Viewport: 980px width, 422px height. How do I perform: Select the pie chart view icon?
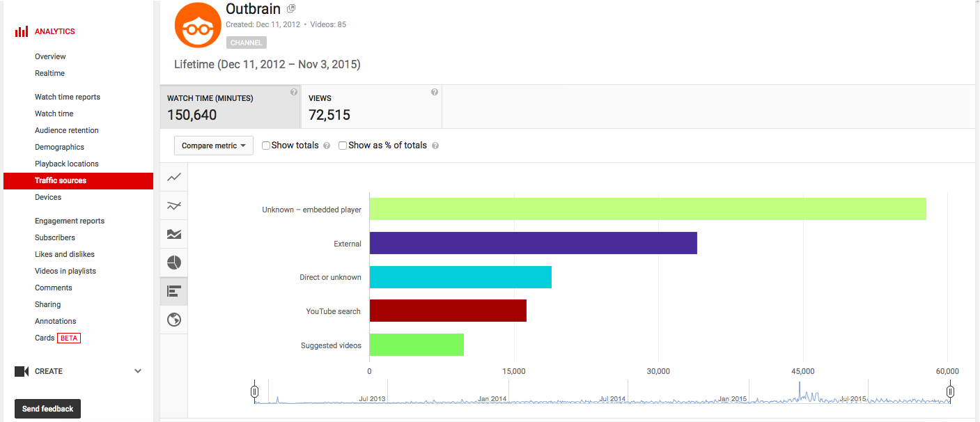tap(174, 263)
